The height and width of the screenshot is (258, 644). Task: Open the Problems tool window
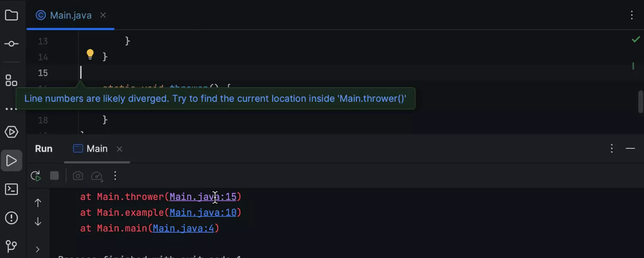[x=11, y=218]
